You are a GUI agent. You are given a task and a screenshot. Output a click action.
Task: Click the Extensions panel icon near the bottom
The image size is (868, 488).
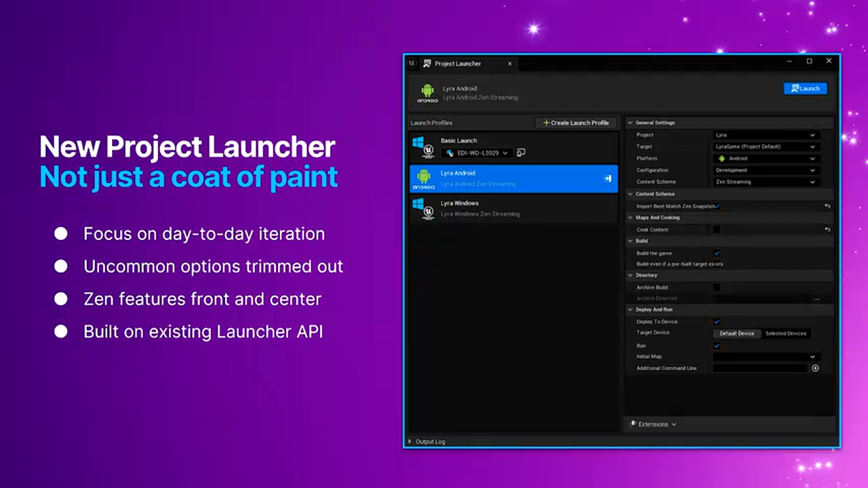[632, 424]
